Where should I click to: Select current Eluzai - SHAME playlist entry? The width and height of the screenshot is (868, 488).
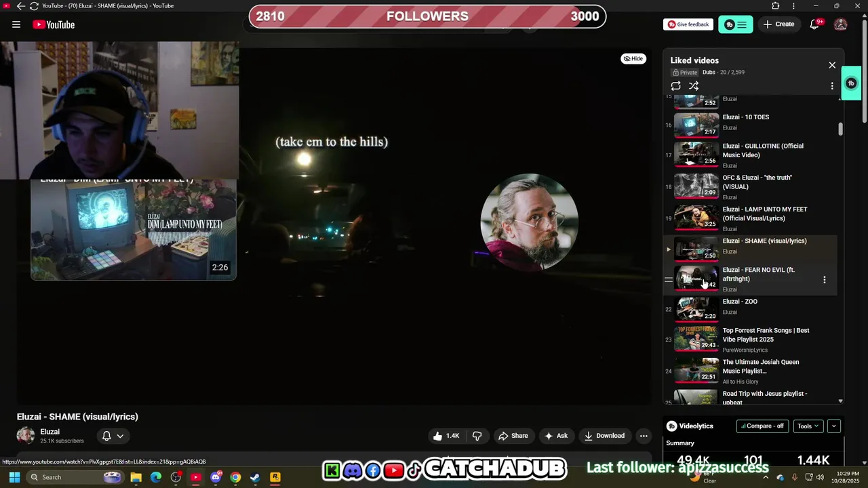coord(750,249)
